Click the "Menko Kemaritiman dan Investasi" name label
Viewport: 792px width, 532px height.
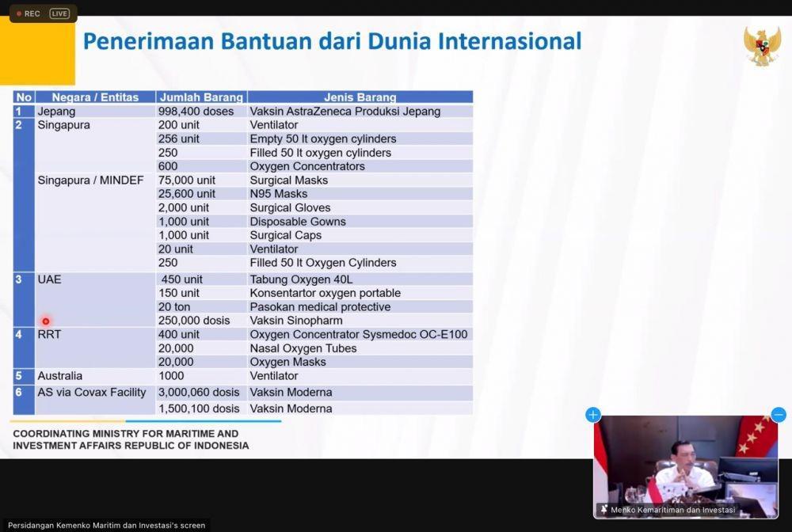pos(672,510)
